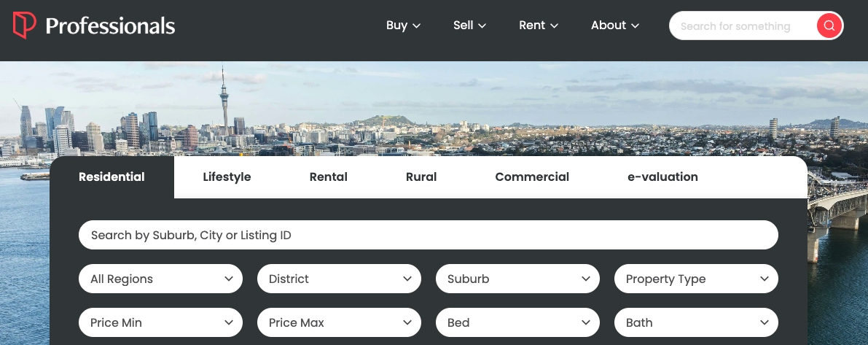Expand the About menu
The height and width of the screenshot is (345, 868).
pos(615,26)
